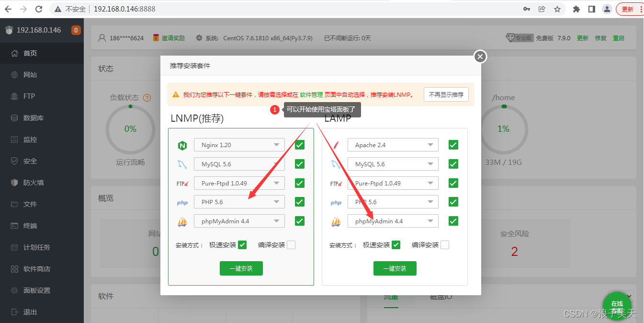Click the notification count badge 0
The image size is (644, 323).
[76, 30]
